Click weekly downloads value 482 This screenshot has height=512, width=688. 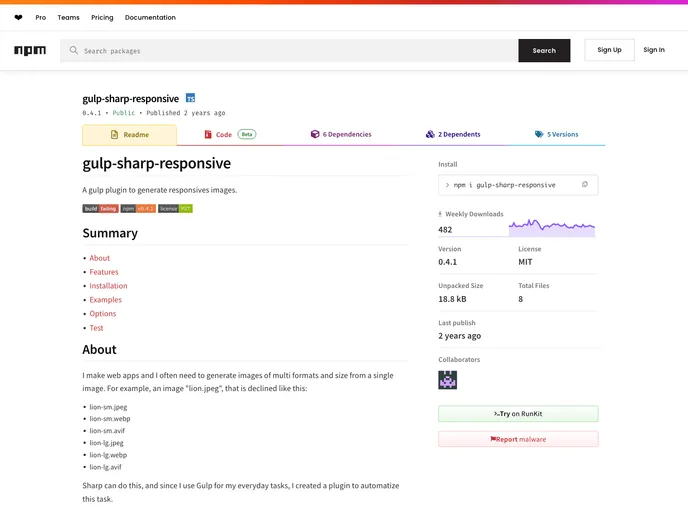click(445, 229)
